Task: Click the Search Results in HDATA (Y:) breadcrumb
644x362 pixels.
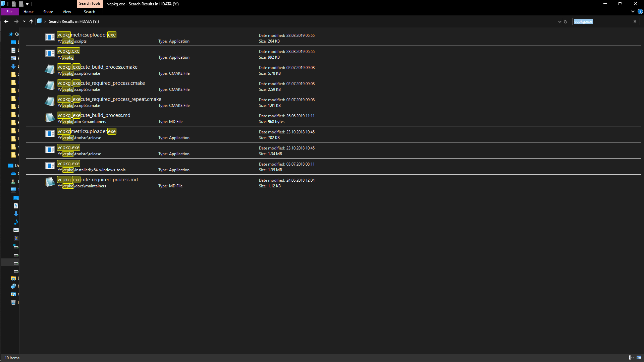Action: pos(74,21)
